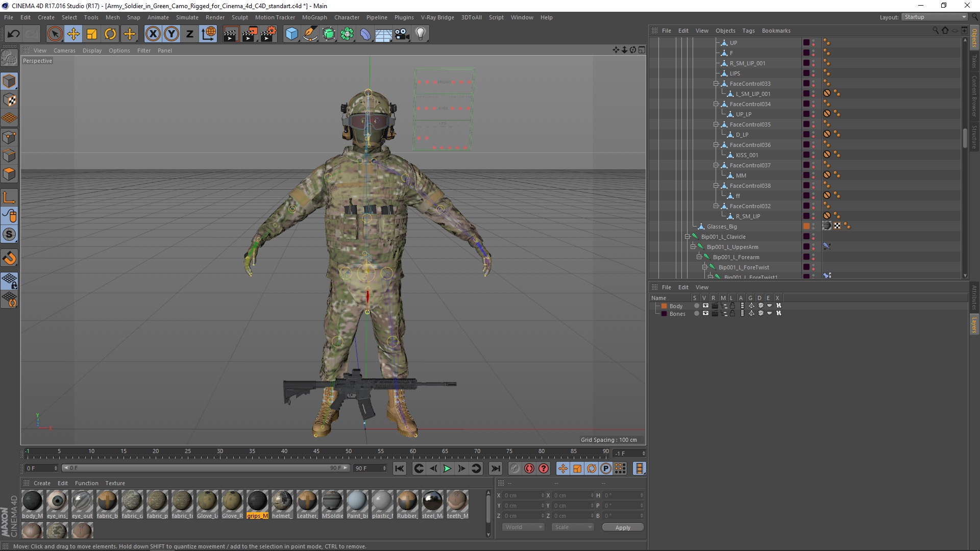Image resolution: width=980 pixels, height=551 pixels.
Task: Add a Cube primitive object
Action: (291, 34)
